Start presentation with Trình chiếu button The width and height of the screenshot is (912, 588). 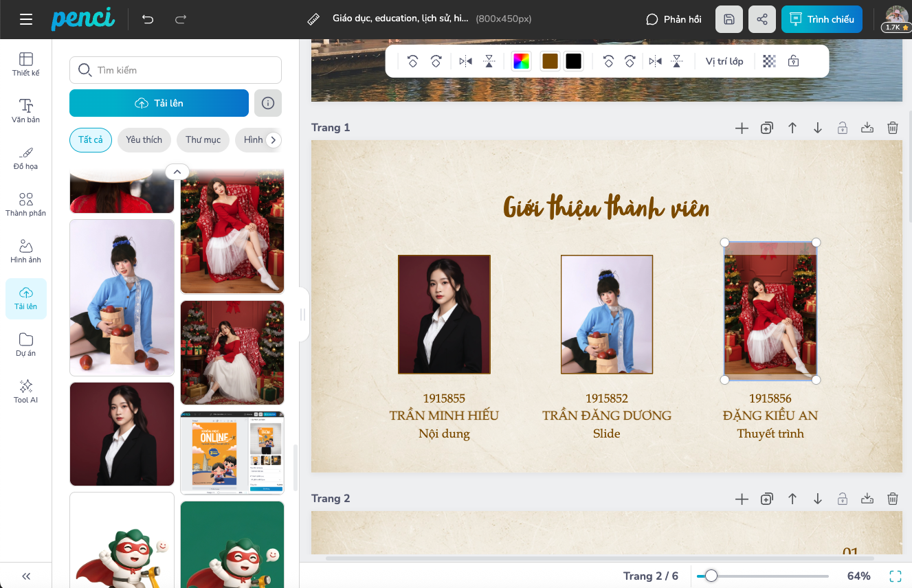click(821, 19)
